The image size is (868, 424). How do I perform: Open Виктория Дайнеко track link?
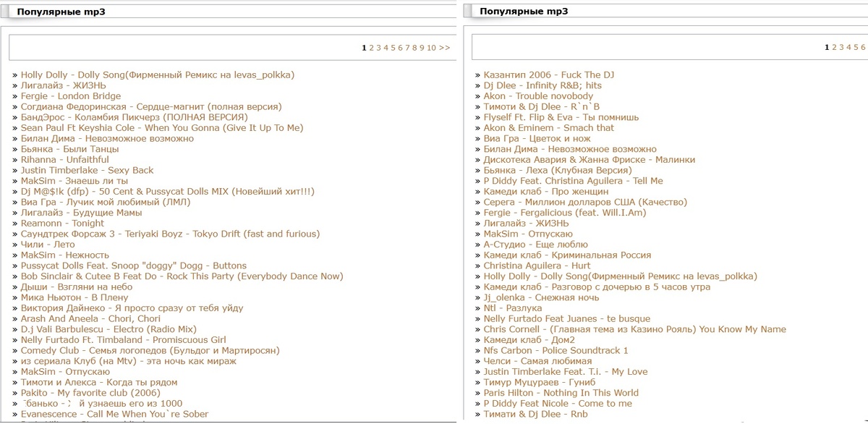[x=132, y=308]
